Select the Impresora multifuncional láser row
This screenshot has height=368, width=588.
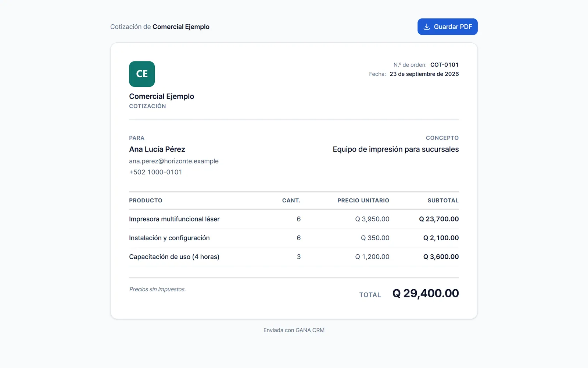294,219
